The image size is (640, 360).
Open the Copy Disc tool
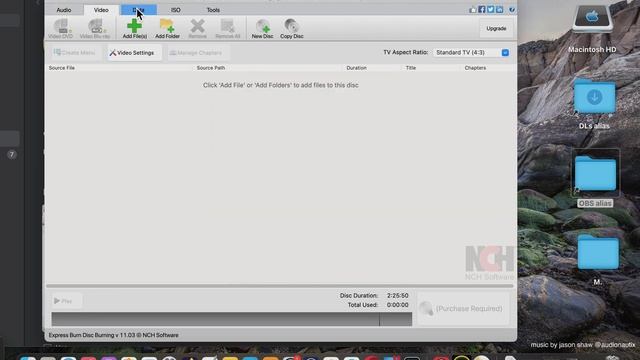[x=292, y=29]
